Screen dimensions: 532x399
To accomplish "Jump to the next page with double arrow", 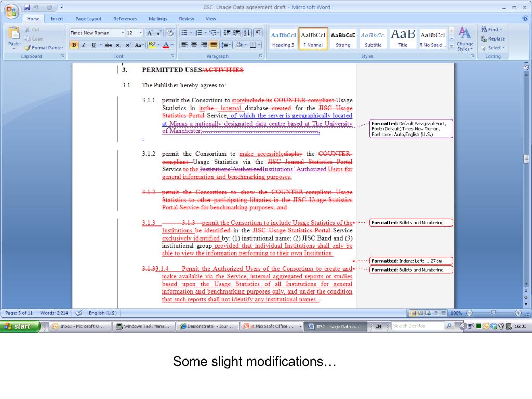I will (526, 304).
